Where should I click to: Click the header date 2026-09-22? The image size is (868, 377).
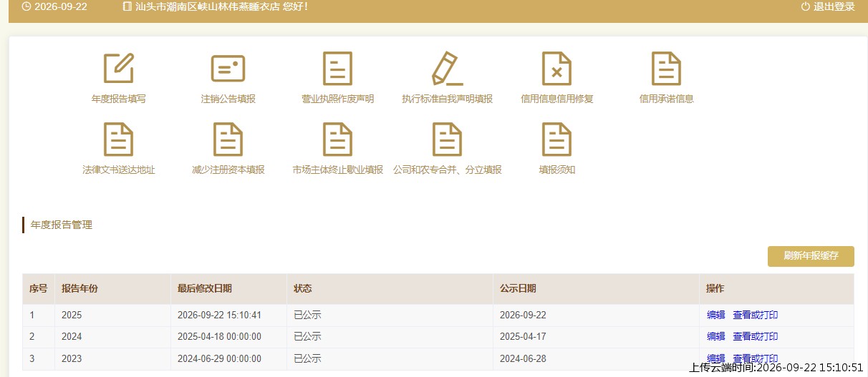pos(61,6)
